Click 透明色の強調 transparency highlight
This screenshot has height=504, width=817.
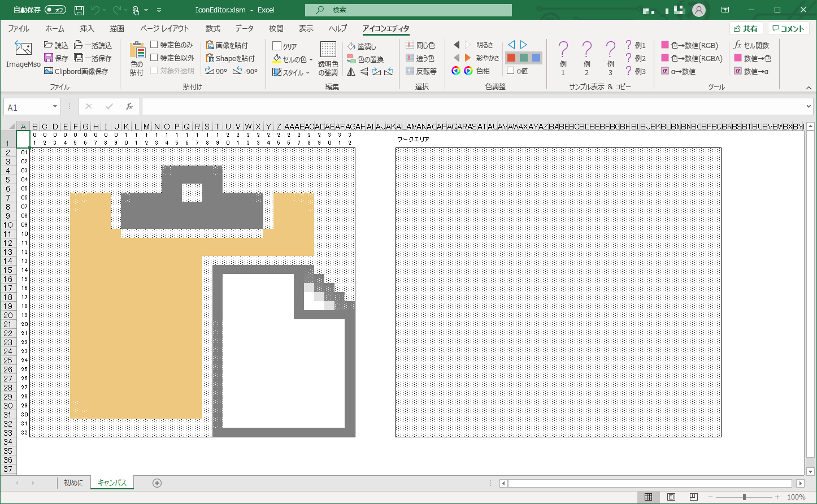[x=328, y=59]
